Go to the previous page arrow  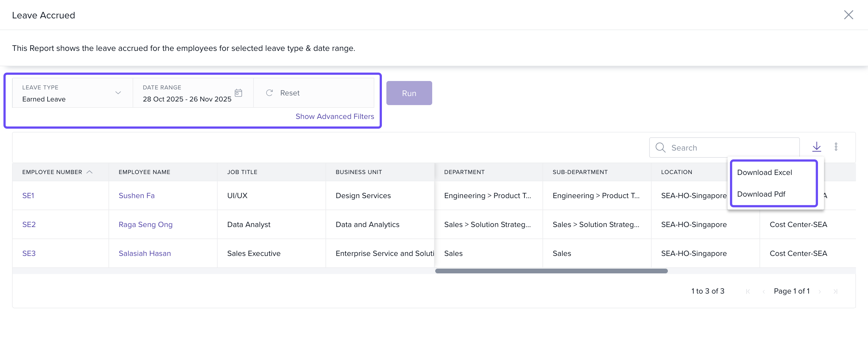point(763,292)
